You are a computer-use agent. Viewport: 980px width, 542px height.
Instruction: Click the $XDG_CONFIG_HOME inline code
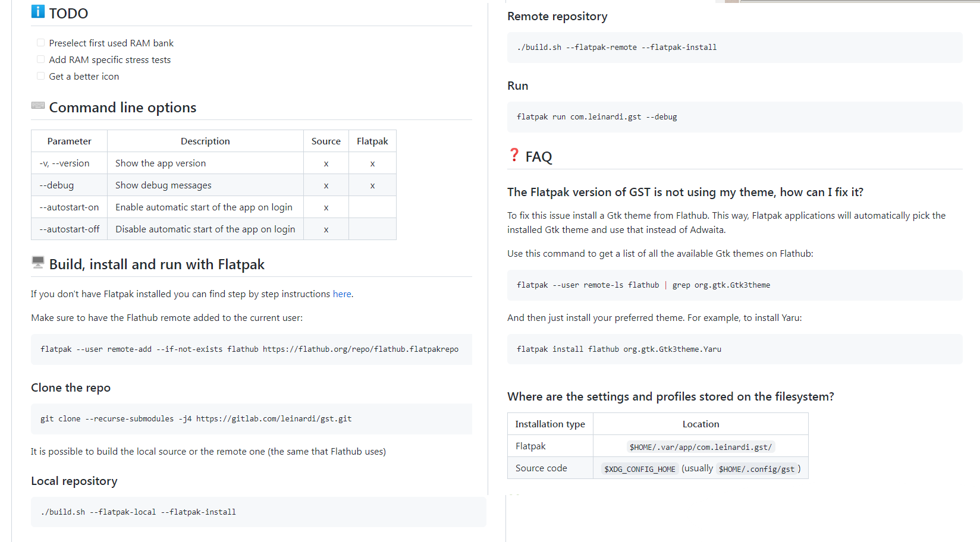tap(639, 469)
